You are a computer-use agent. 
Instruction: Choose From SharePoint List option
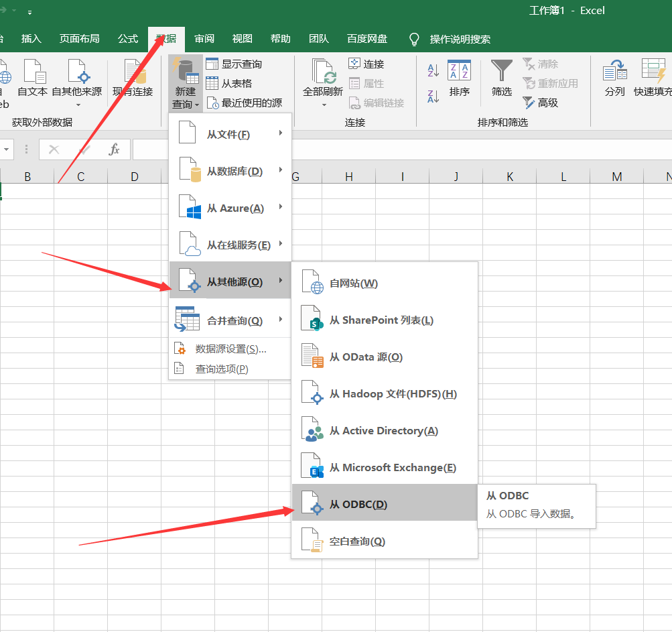click(385, 319)
